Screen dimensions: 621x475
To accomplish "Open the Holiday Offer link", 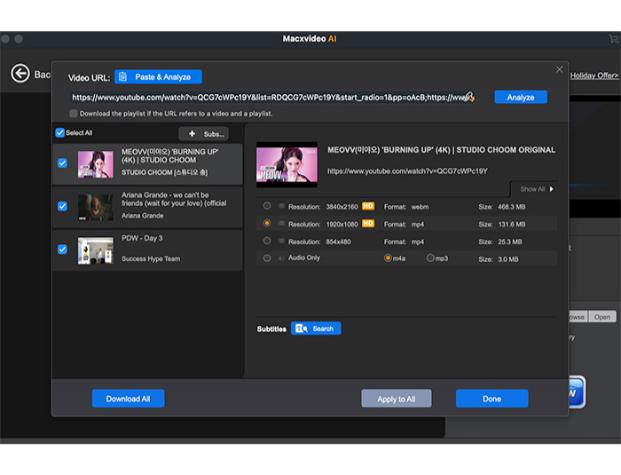I will tap(594, 75).
